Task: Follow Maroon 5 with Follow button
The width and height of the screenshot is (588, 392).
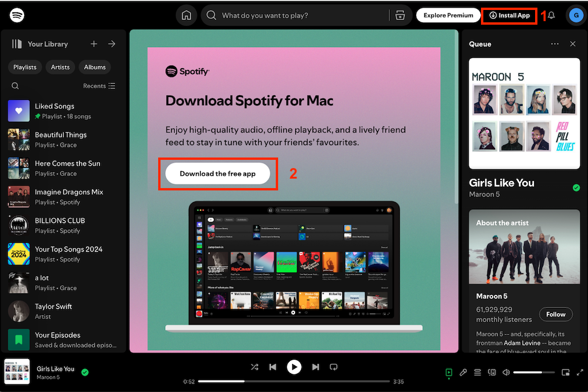Action: [556, 314]
